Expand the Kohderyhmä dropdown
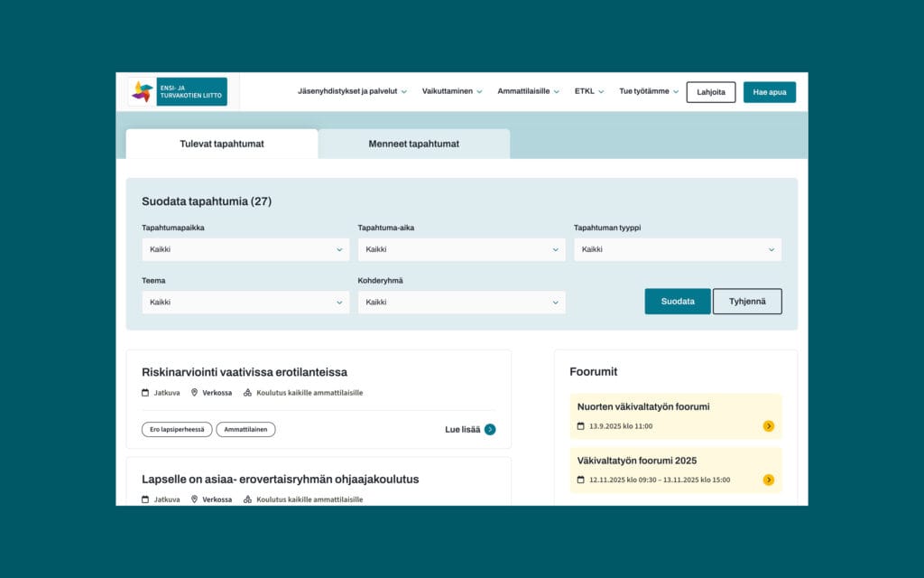Image resolution: width=924 pixels, height=578 pixels. [461, 303]
